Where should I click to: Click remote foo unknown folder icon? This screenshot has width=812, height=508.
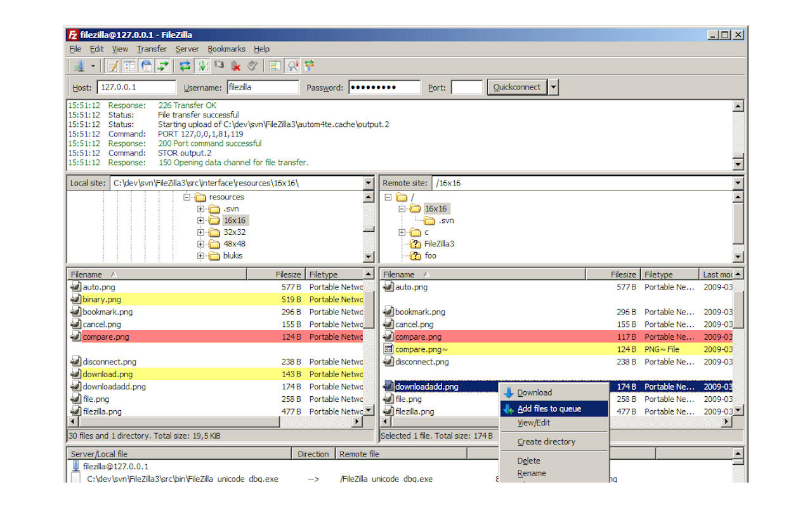tap(416, 256)
